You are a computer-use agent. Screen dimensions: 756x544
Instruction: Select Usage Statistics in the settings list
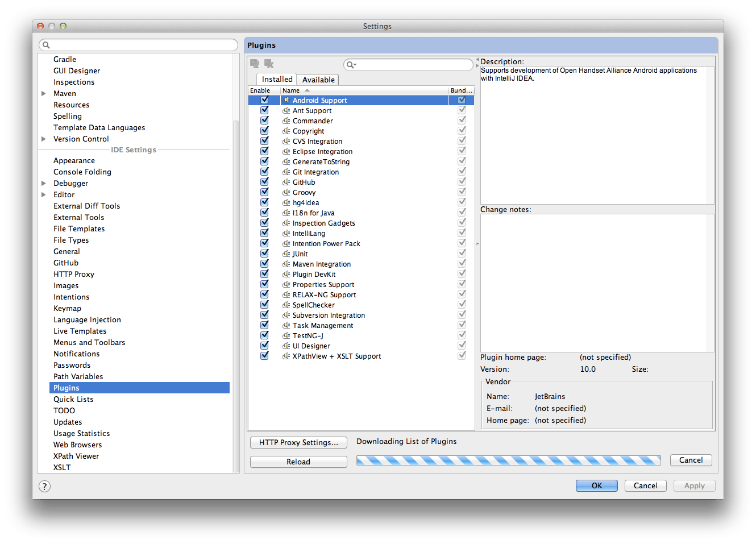pyautogui.click(x=81, y=434)
